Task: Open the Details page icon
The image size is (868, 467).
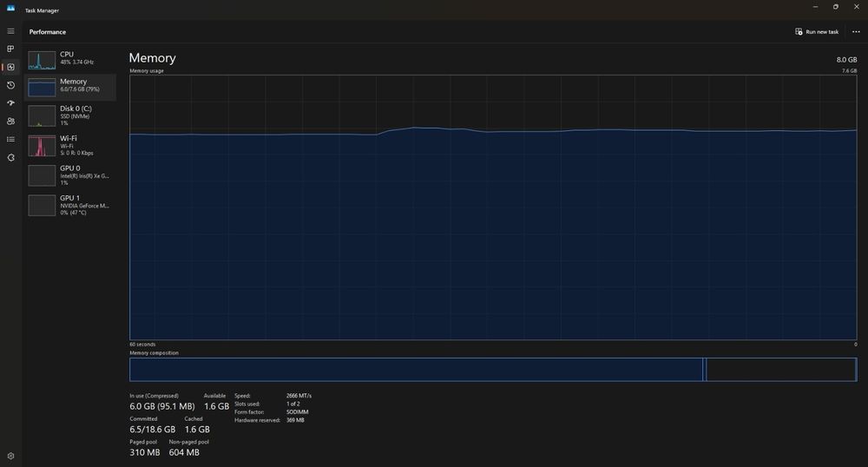Action: click(x=10, y=140)
